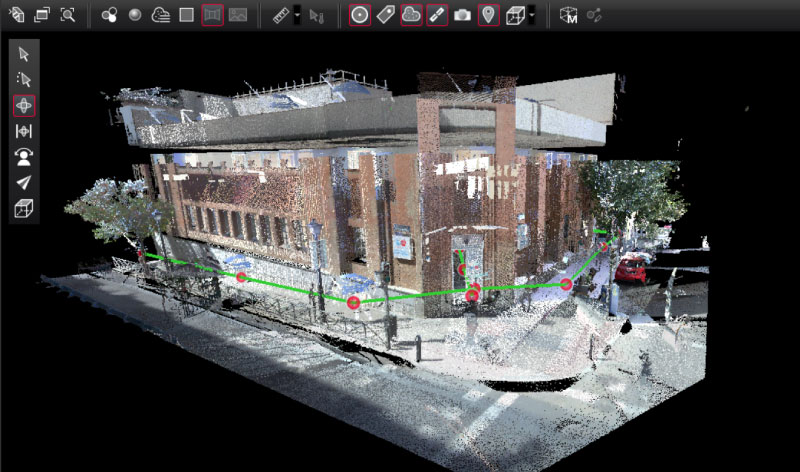The image size is (800, 472).
Task: Select the red scan marker at building corner
Action: tap(472, 295)
